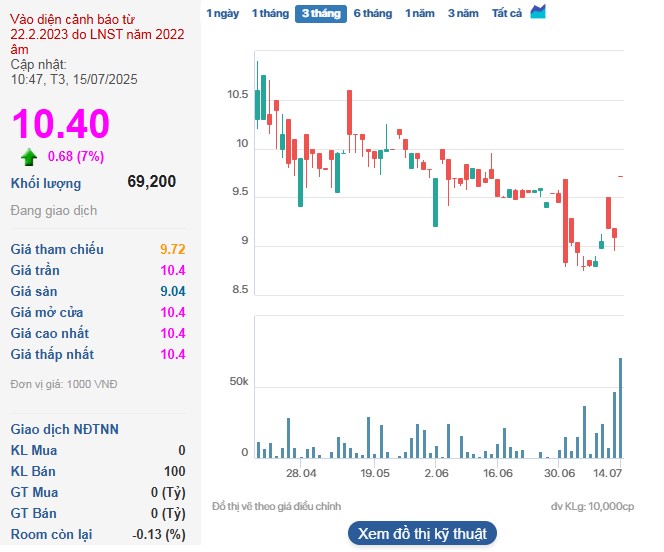Screen dimensions: 664x552
Task: Select the 1 tháng time range
Action: point(269,13)
